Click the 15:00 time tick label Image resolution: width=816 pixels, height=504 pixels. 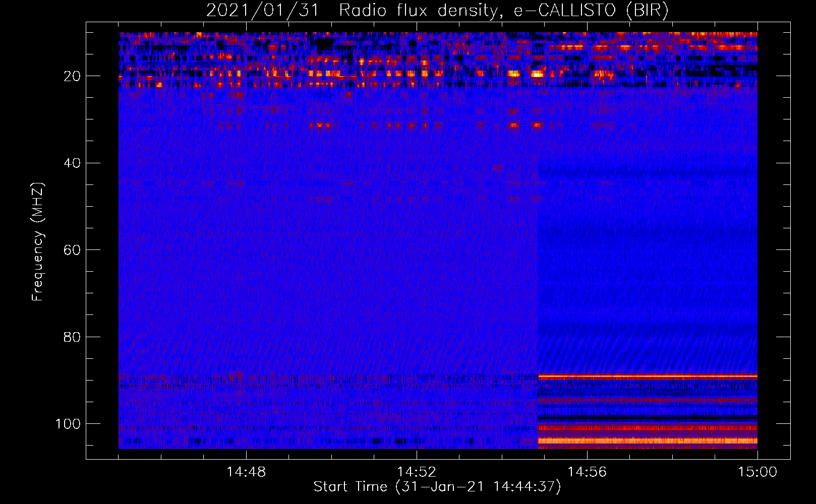pyautogui.click(x=757, y=472)
